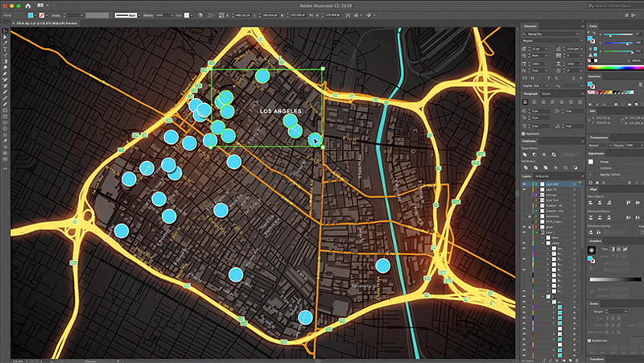Image resolution: width=644 pixels, height=363 pixels.
Task: Select the Selection tool arrow
Action: 5,31
